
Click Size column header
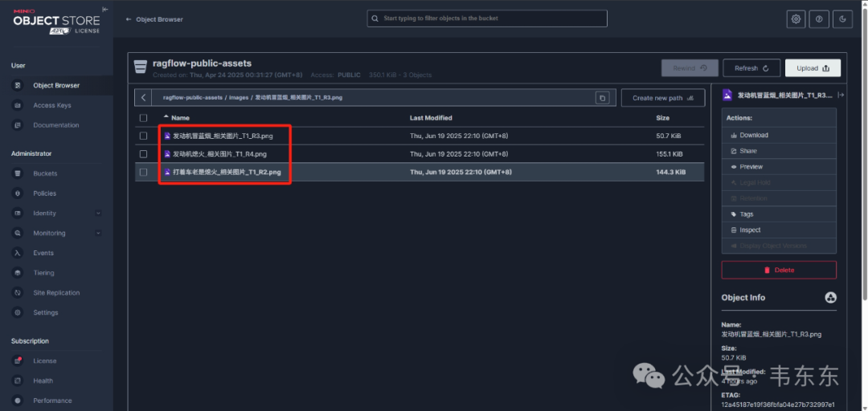tap(662, 118)
